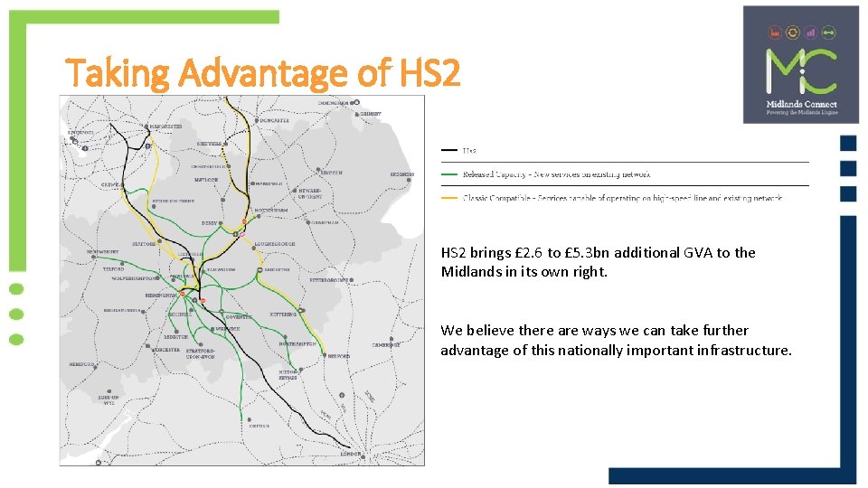Click the Skegness label on the map

(401, 174)
